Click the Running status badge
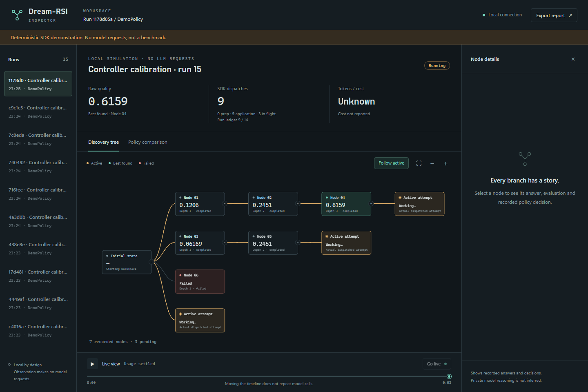The height and width of the screenshot is (392, 588). coord(437,66)
